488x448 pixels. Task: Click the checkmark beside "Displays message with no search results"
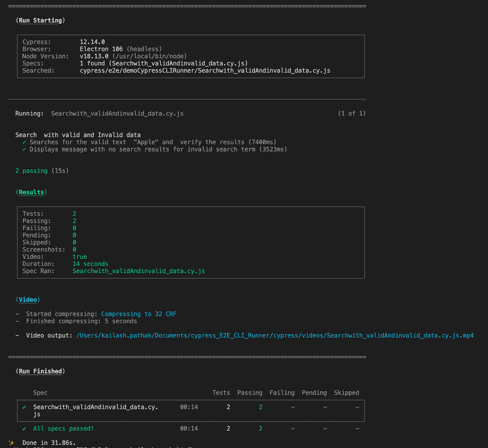click(x=24, y=149)
